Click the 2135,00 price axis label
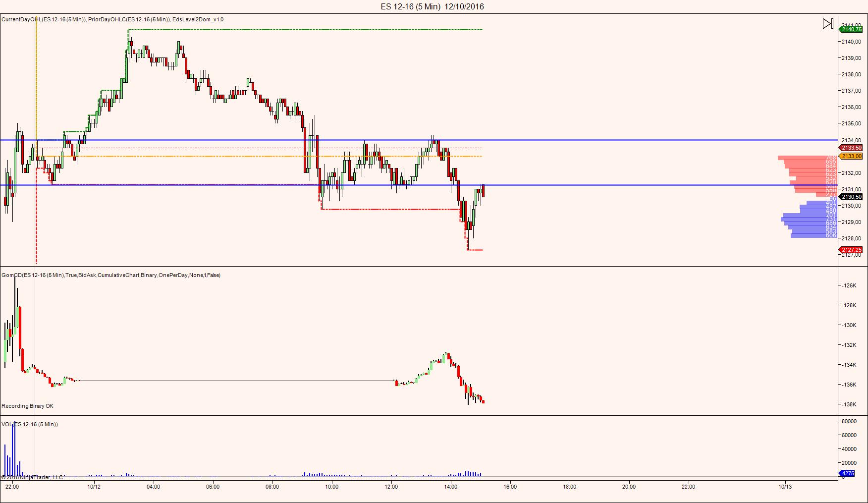Viewport: 868px width, 503px height. pos(851,123)
